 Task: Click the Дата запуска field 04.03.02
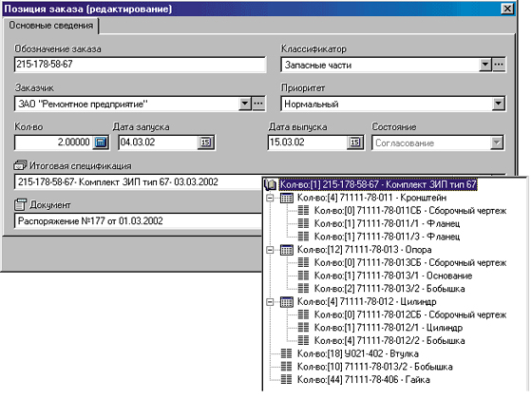pos(158,143)
